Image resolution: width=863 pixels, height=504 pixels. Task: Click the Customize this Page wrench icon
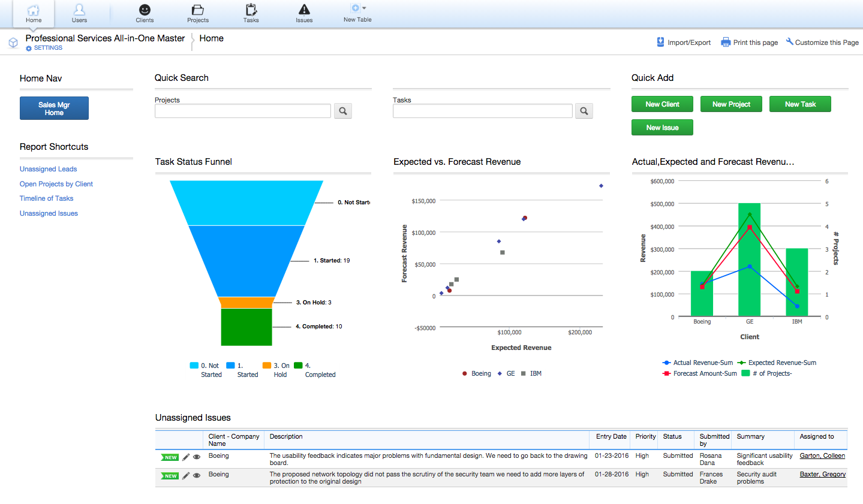[x=790, y=41]
